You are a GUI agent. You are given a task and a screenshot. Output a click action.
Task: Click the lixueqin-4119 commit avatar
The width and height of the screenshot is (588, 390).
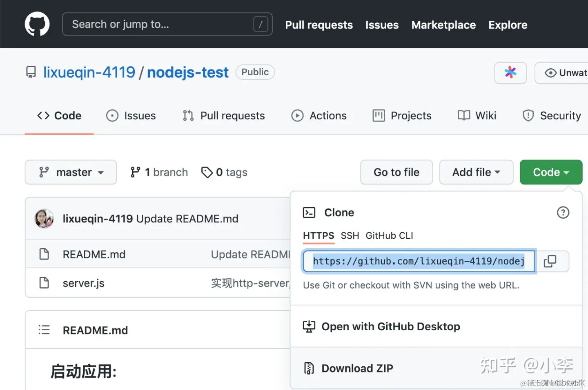pyautogui.click(x=45, y=219)
